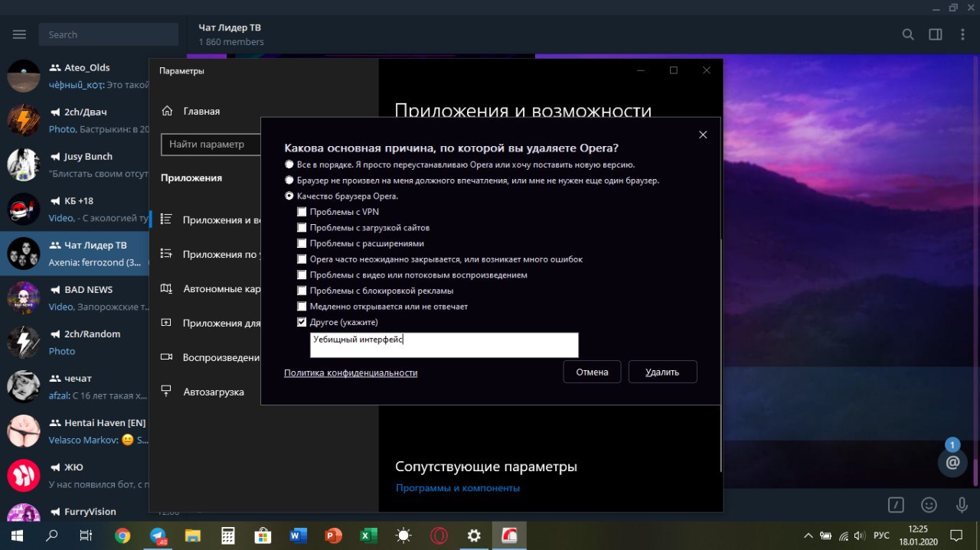
Task: Open КБ +18 channel in Telegram
Action: pyautogui.click(x=74, y=209)
